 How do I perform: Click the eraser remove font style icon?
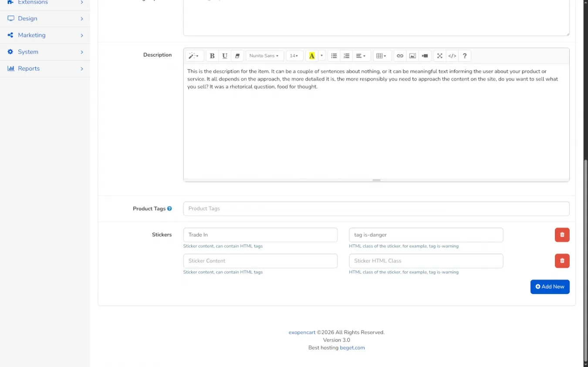click(237, 56)
